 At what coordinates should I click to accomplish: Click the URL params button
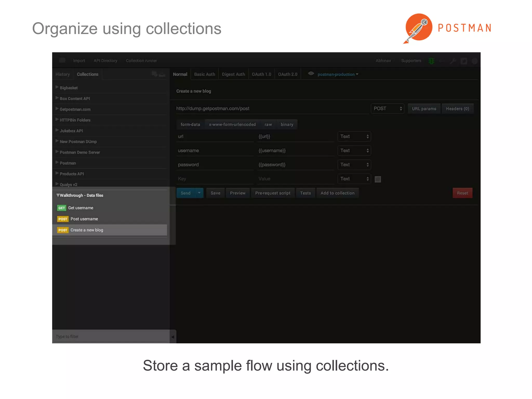[424, 109]
